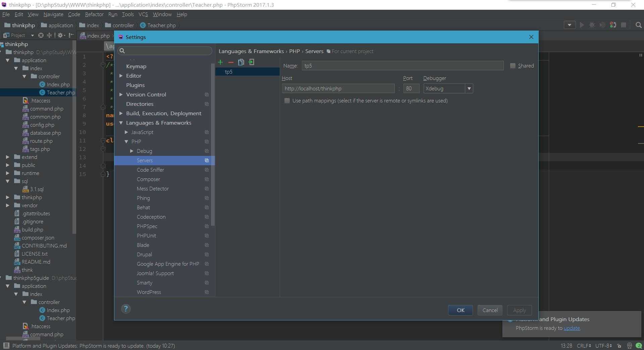Open Project panel gear settings
The image size is (644, 350).
60,35
